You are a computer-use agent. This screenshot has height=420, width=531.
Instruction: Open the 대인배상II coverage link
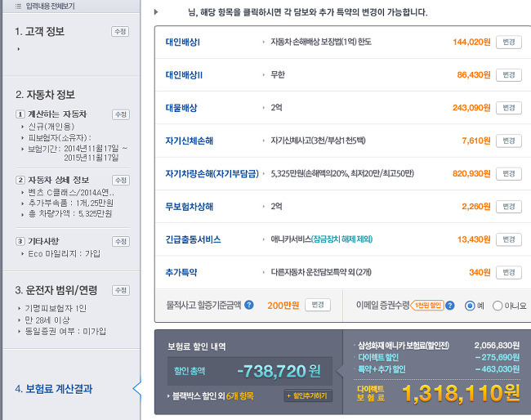(184, 75)
